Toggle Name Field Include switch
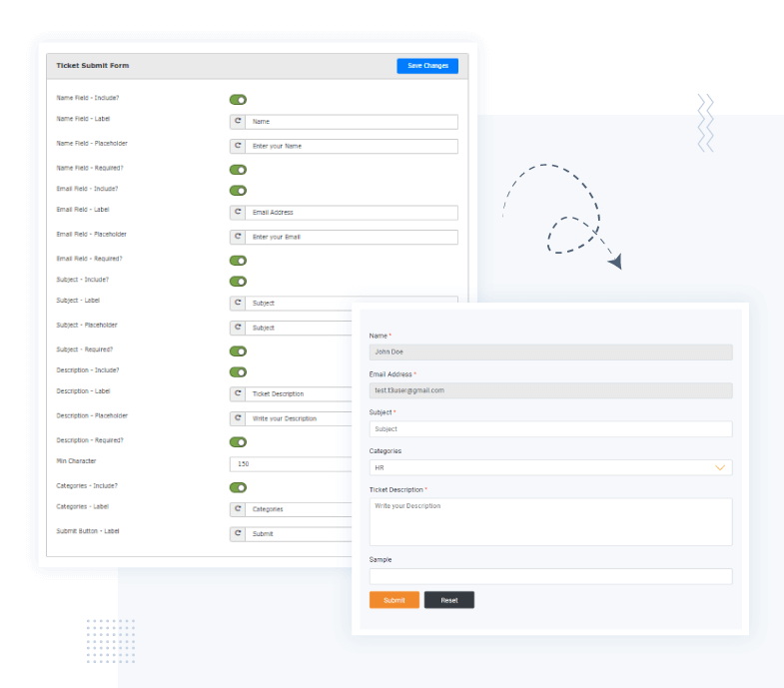Image resolution: width=784 pixels, height=688 pixels. pos(238,100)
